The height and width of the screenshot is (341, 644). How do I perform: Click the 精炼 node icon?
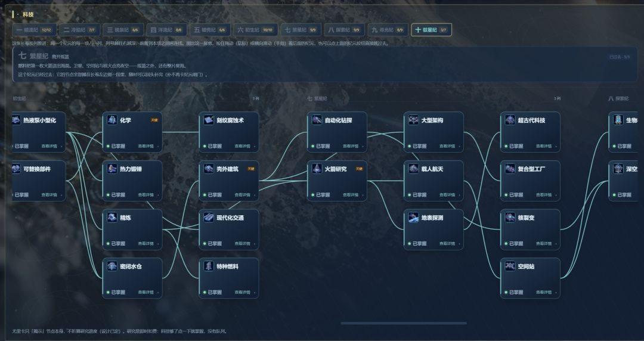[x=112, y=218]
